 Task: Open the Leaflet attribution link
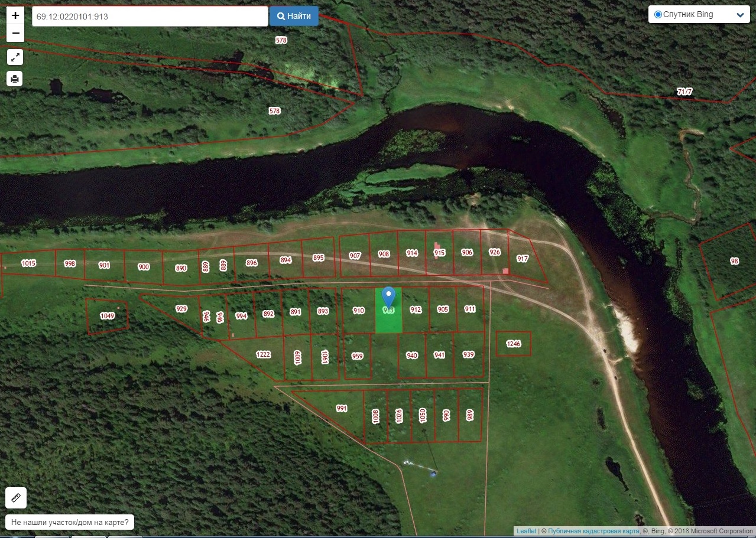[526, 531]
